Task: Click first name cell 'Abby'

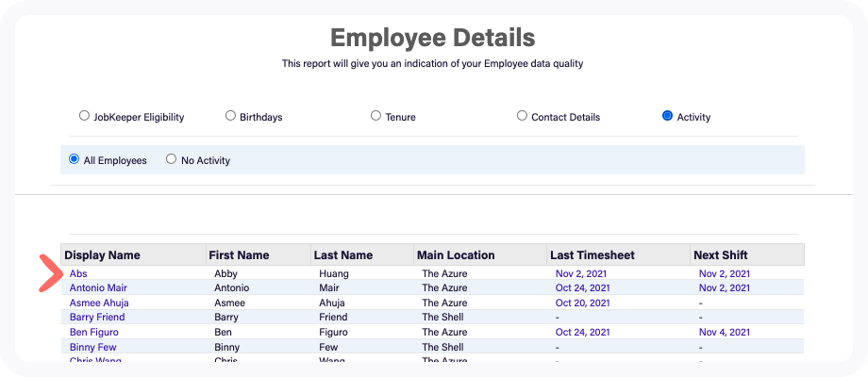Action: (x=225, y=273)
